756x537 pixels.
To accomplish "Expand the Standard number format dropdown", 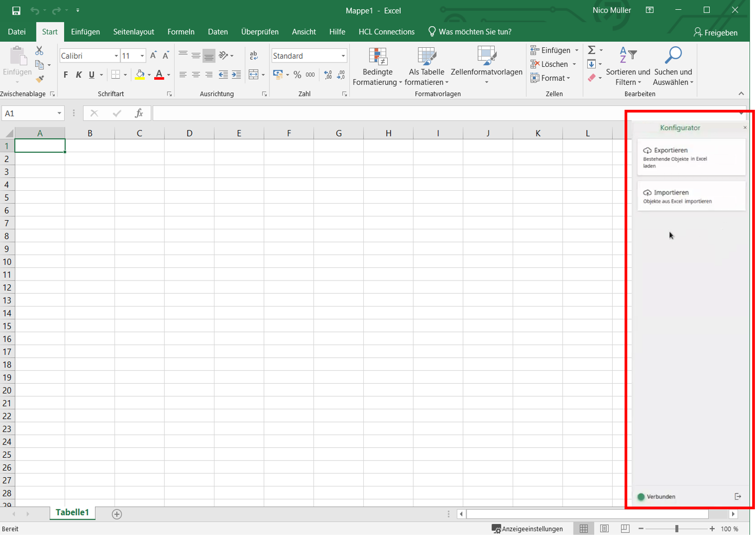I will click(x=343, y=56).
